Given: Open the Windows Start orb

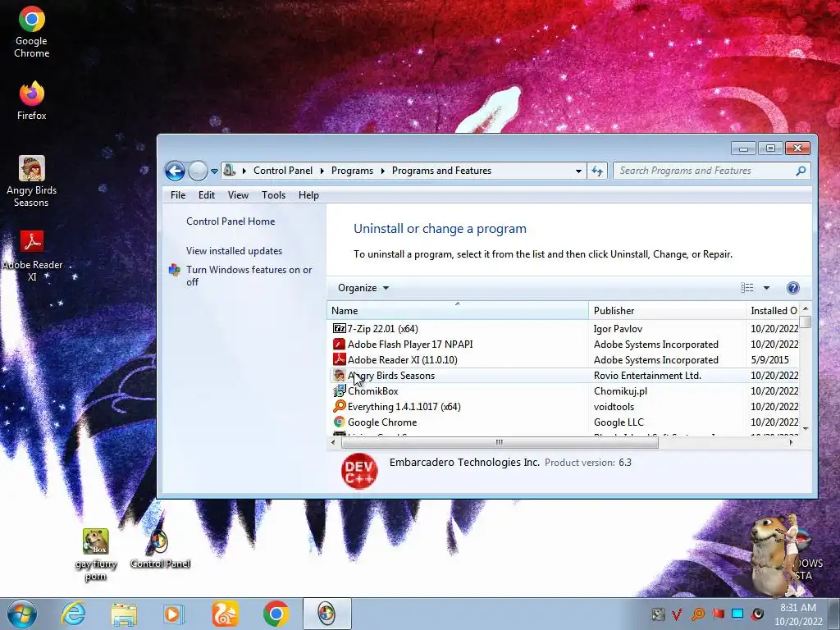Looking at the screenshot, I should click(22, 614).
